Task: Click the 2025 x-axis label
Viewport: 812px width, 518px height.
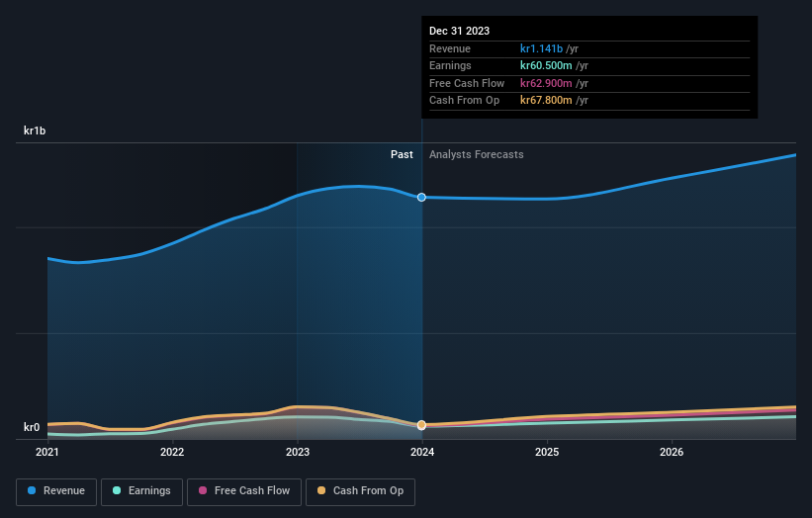Action: pyautogui.click(x=547, y=453)
